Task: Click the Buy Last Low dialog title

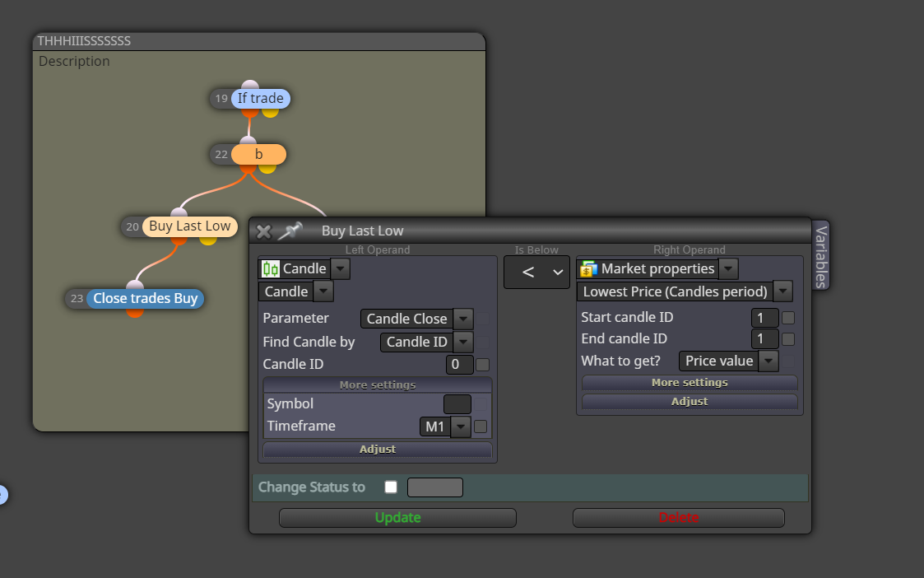Action: click(x=362, y=231)
